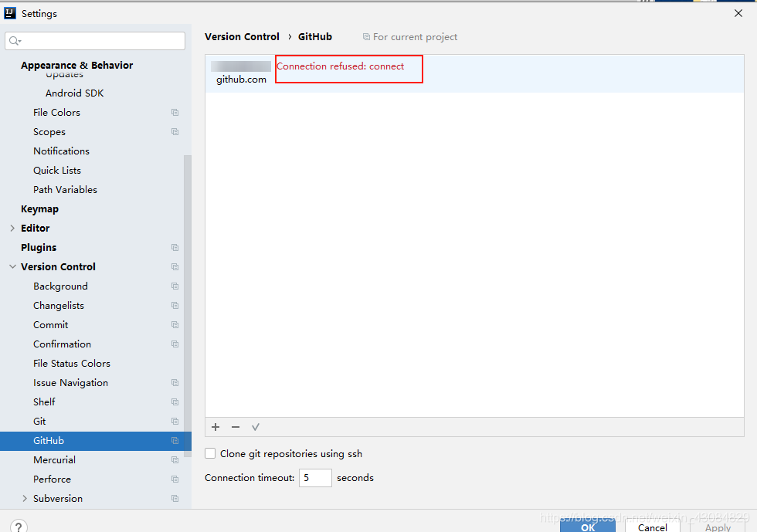The height and width of the screenshot is (532, 757).
Task: Click the Connection timeout input field
Action: click(x=315, y=478)
